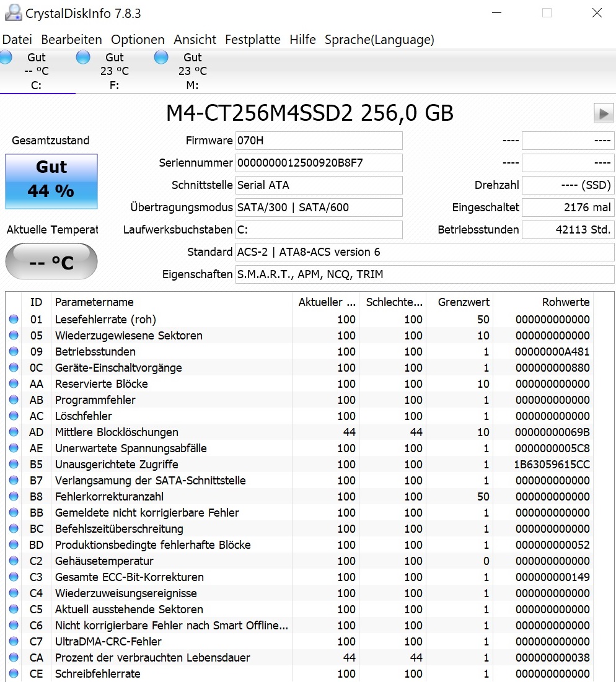Click the status dot for UltraDMA-CRC-Fehler
Viewport: 616px width, 682px height.
point(14,641)
